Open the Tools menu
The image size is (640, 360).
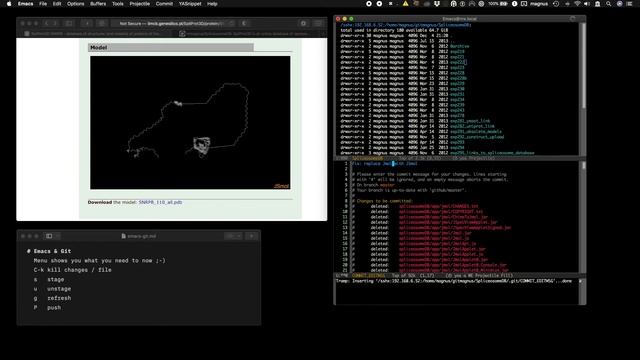(118, 4)
